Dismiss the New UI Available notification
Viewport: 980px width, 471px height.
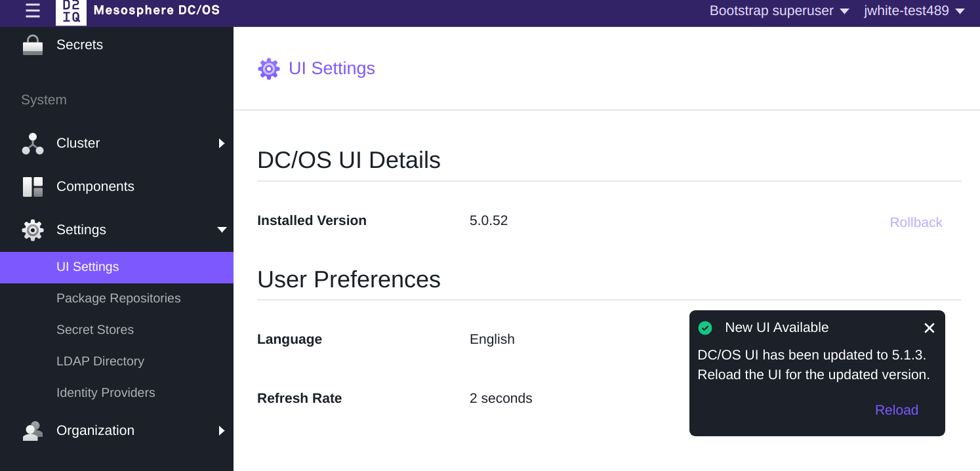929,328
